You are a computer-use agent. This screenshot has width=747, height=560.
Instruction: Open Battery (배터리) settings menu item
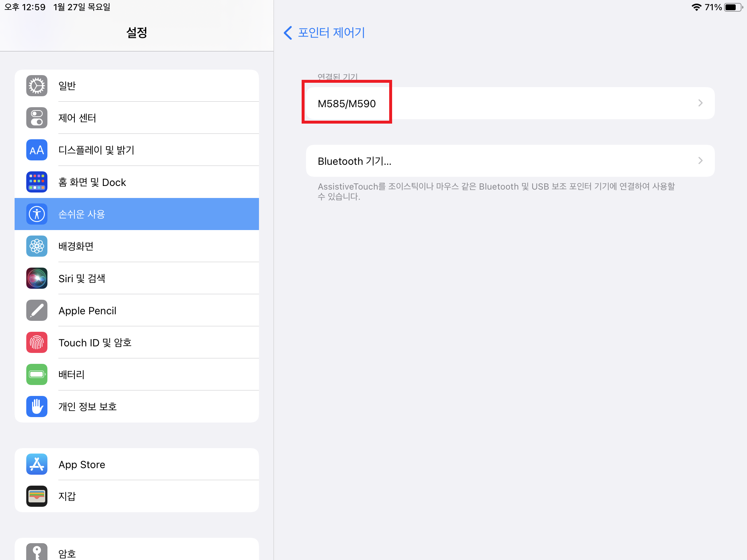coord(71,374)
